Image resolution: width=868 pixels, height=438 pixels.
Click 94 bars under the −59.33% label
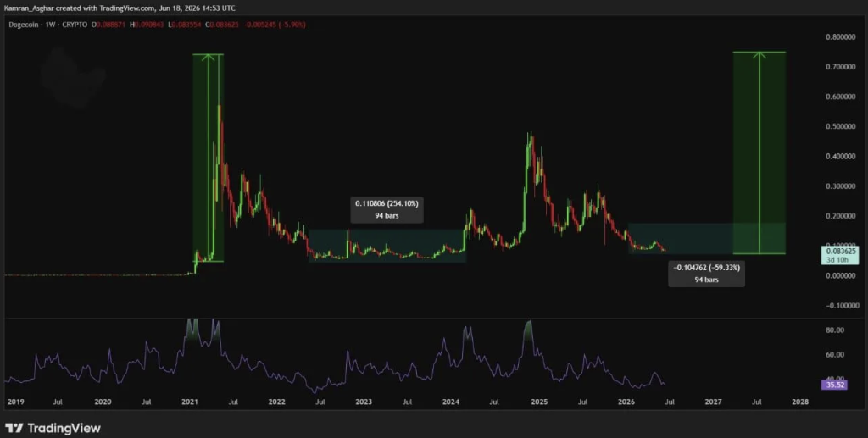pyautogui.click(x=706, y=280)
